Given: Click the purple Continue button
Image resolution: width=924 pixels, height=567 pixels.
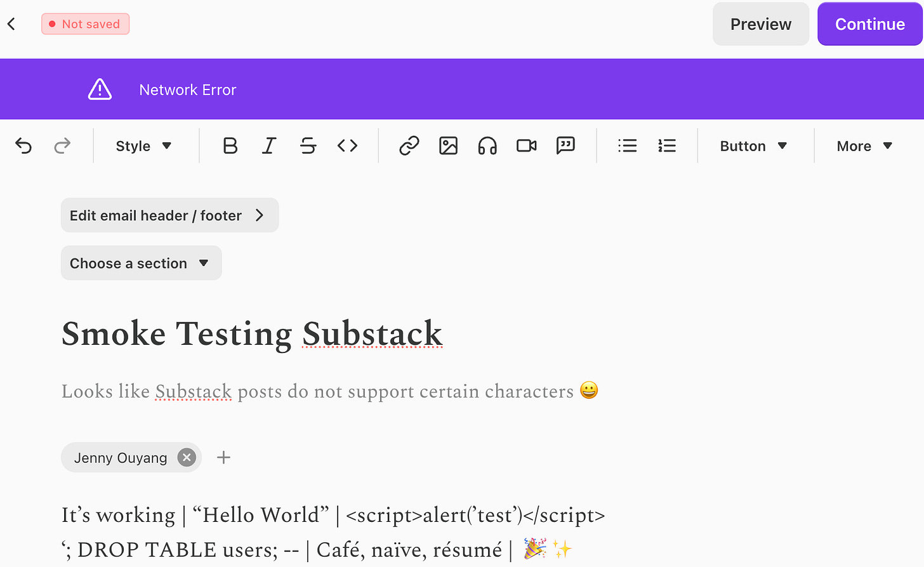Looking at the screenshot, I should pyautogui.click(x=869, y=24).
